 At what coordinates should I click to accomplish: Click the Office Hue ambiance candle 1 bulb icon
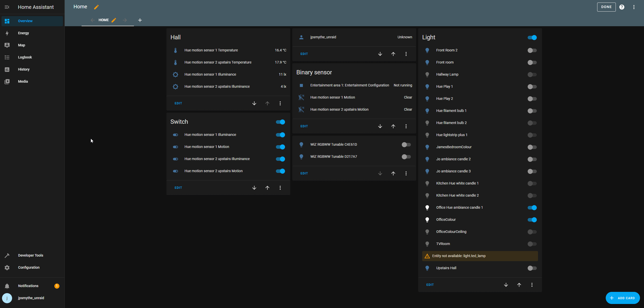427,207
